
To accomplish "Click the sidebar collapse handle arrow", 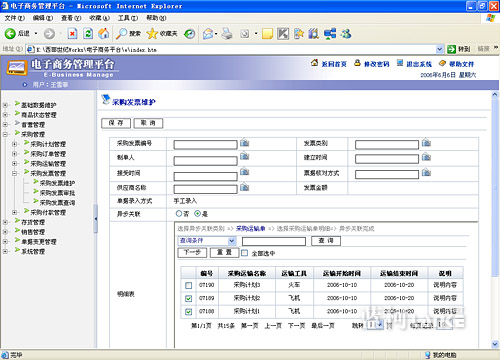I will pos(96,219).
